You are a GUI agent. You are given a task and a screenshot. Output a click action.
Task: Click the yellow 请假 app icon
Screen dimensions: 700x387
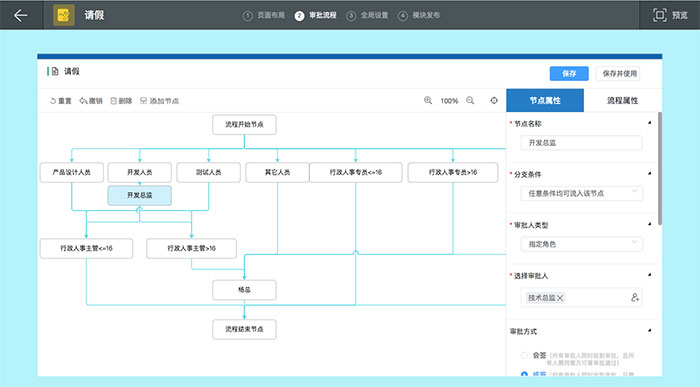pos(64,15)
